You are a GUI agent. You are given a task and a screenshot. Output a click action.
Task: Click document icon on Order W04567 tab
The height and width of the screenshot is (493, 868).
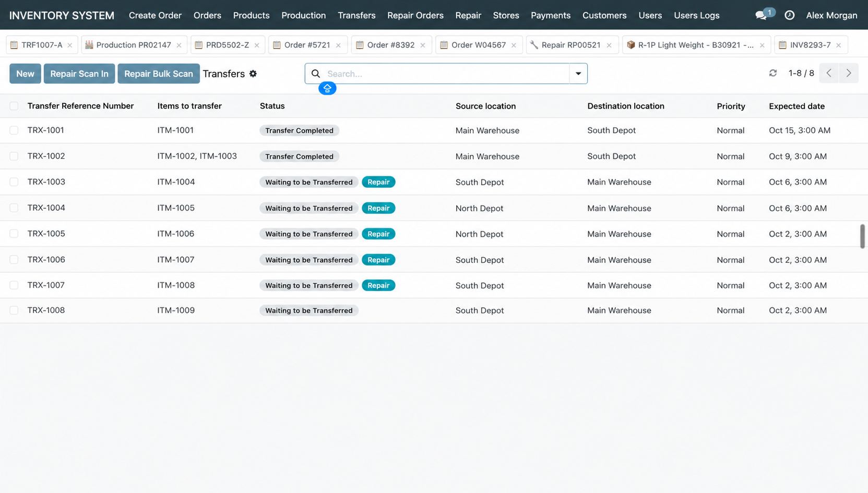[444, 45]
